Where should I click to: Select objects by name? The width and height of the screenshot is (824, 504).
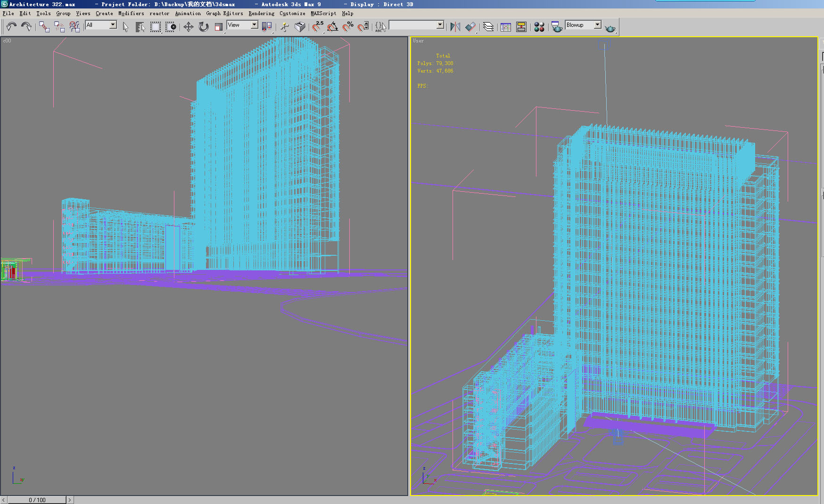click(139, 27)
